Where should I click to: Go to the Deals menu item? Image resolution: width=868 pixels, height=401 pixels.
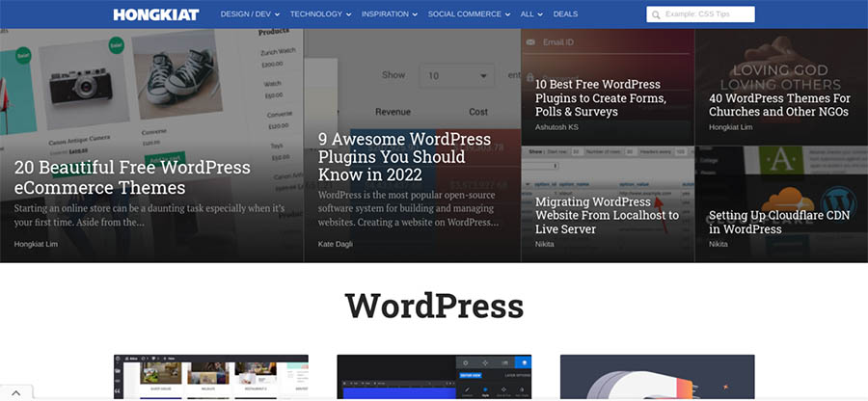[x=565, y=14]
